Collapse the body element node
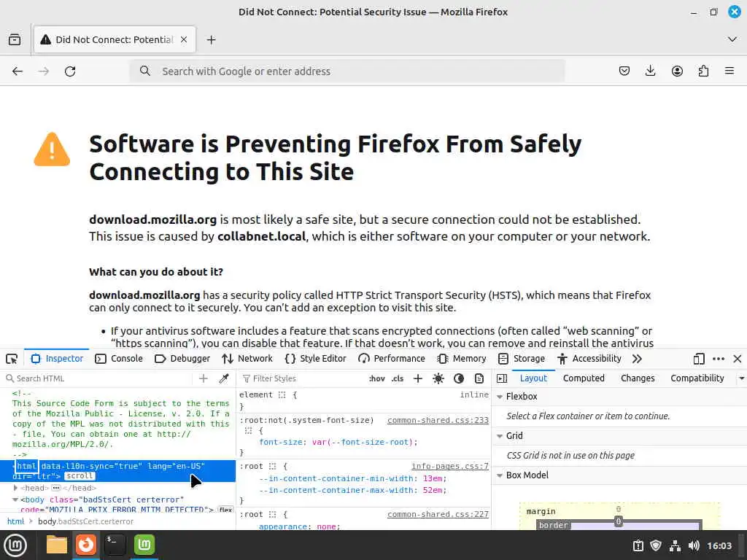 (15, 500)
